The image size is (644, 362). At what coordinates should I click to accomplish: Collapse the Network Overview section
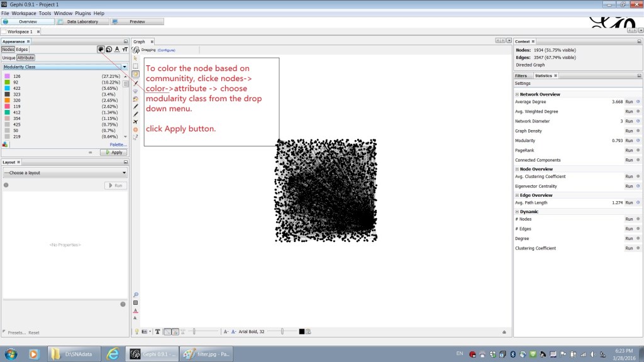click(517, 94)
